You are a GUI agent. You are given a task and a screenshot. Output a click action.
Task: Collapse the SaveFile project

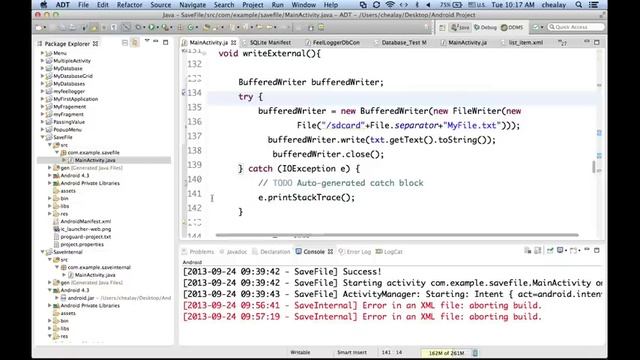pos(42,138)
